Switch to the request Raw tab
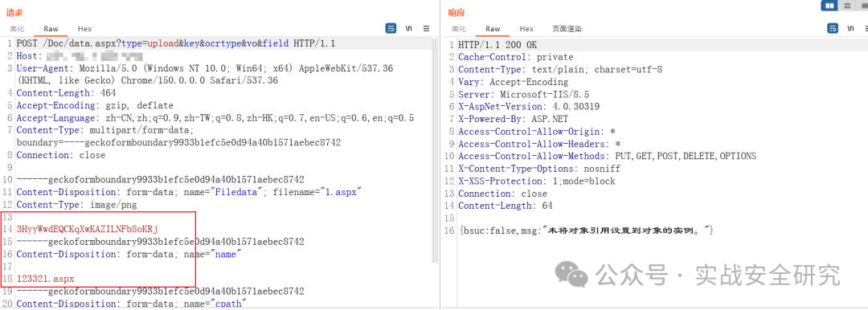The height and width of the screenshot is (310, 868). click(51, 29)
